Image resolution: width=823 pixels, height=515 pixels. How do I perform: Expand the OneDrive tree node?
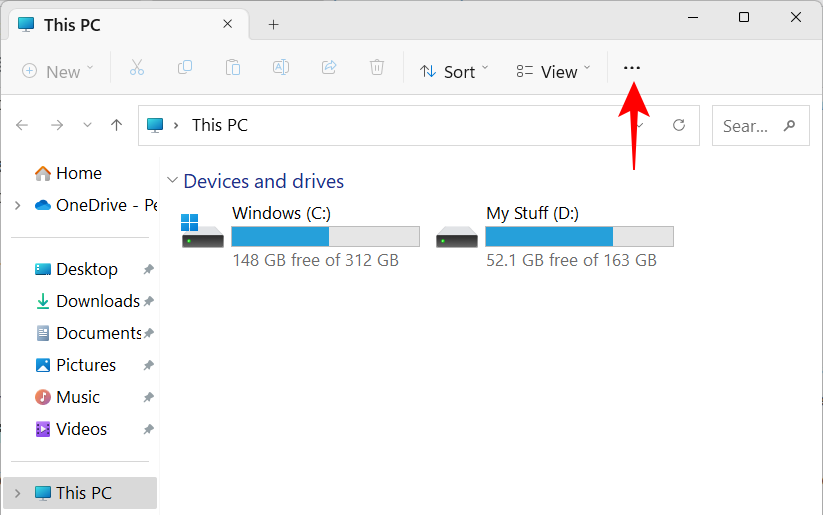click(18, 205)
